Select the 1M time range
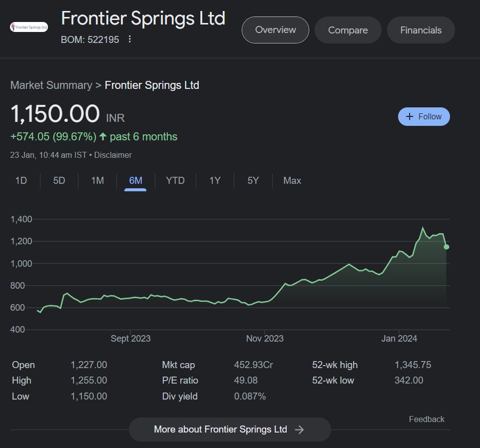This screenshot has width=480, height=448. pos(97,180)
